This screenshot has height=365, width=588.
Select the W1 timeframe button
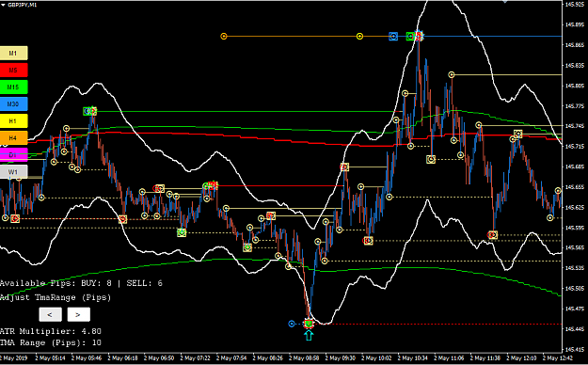click(x=13, y=172)
